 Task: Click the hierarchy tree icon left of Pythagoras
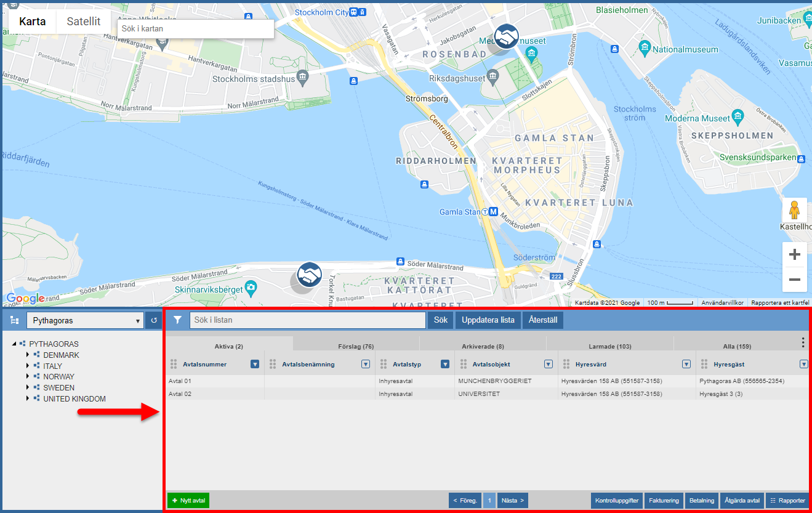(15, 321)
